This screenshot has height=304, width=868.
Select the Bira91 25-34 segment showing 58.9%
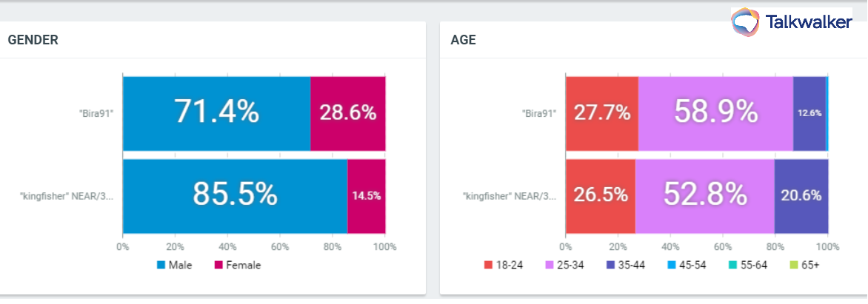point(715,112)
